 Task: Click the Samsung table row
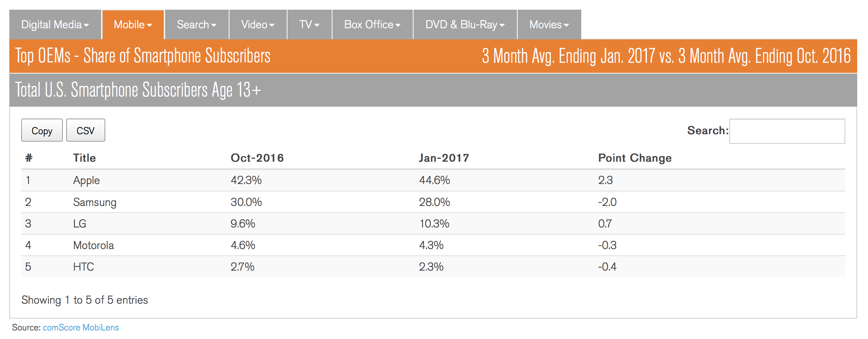pos(95,202)
